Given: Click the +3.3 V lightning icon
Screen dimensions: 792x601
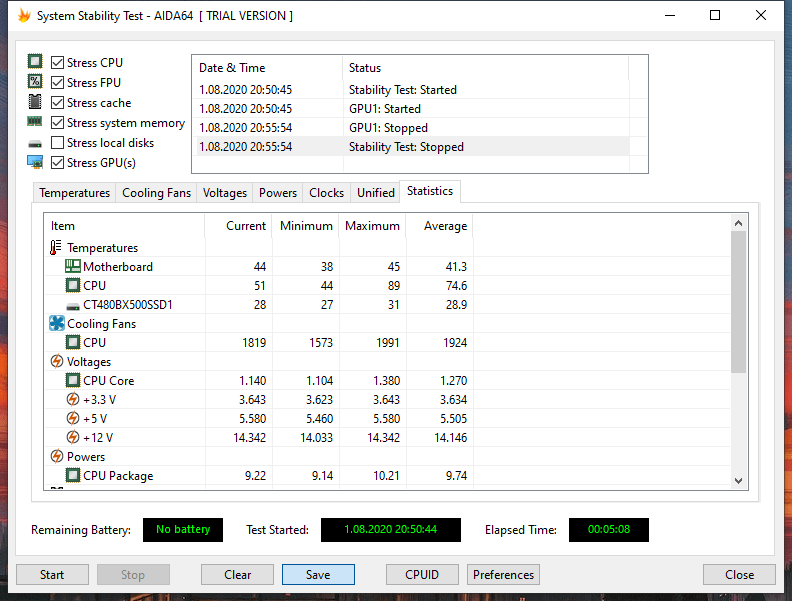Looking at the screenshot, I should pyautogui.click(x=73, y=399).
